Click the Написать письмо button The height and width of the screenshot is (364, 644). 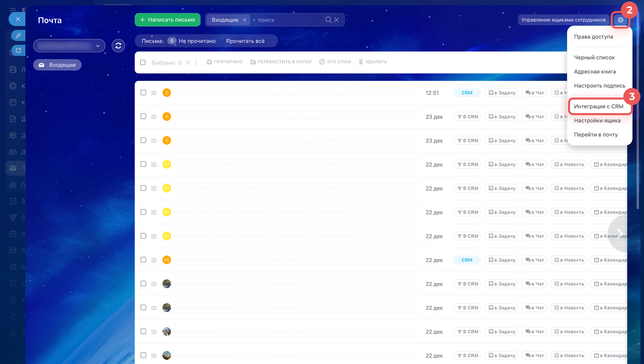click(x=168, y=20)
